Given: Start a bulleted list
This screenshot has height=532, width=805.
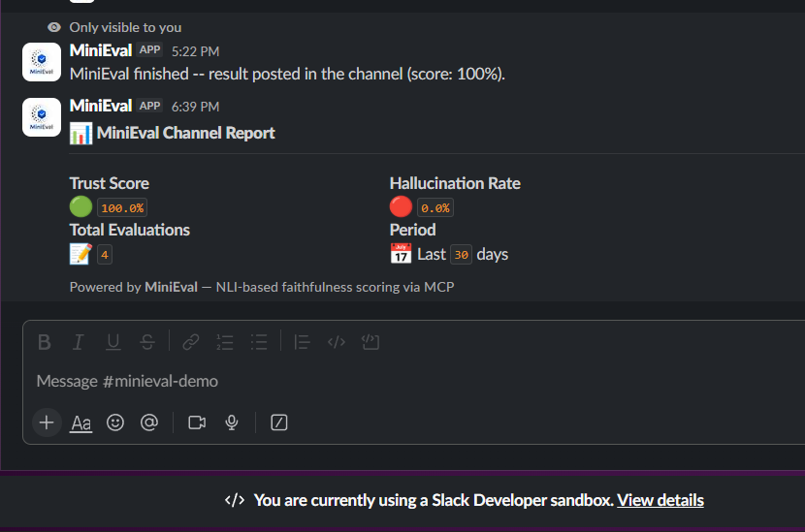Looking at the screenshot, I should (259, 342).
